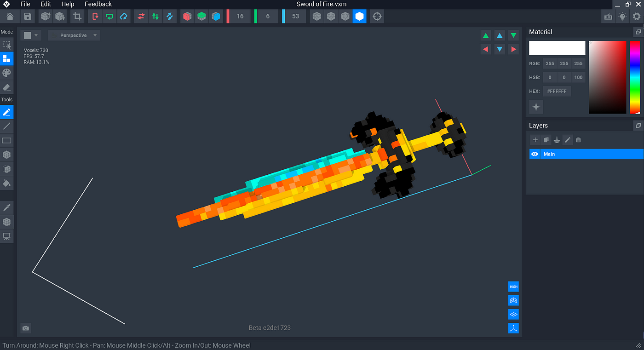Merge layers down icon
644x350 pixels.
coord(557,140)
